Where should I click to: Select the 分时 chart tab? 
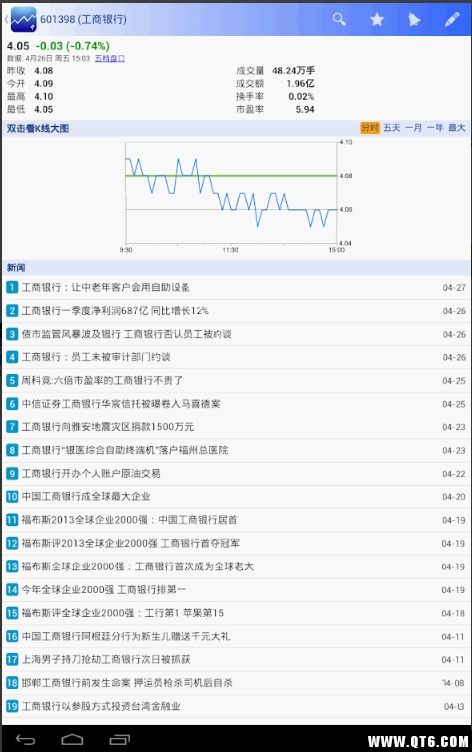370,128
